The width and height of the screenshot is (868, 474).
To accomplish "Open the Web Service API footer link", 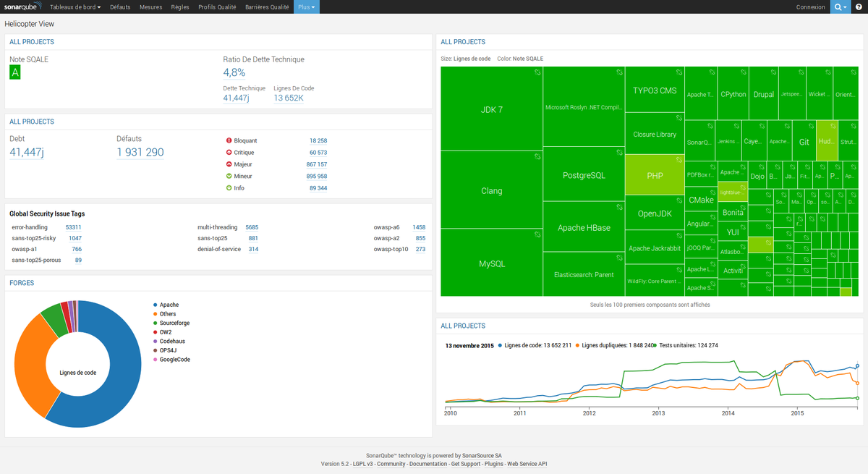I will (527, 464).
